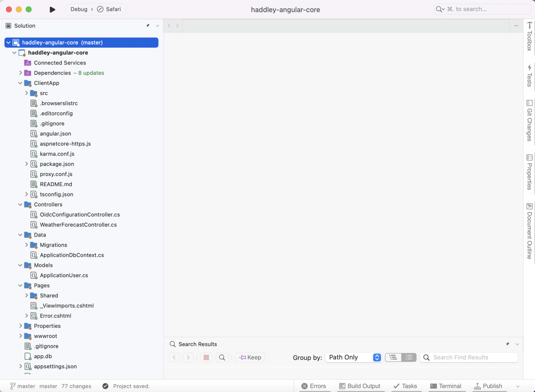Navigate forward in the editor tab bar

coord(177,25)
